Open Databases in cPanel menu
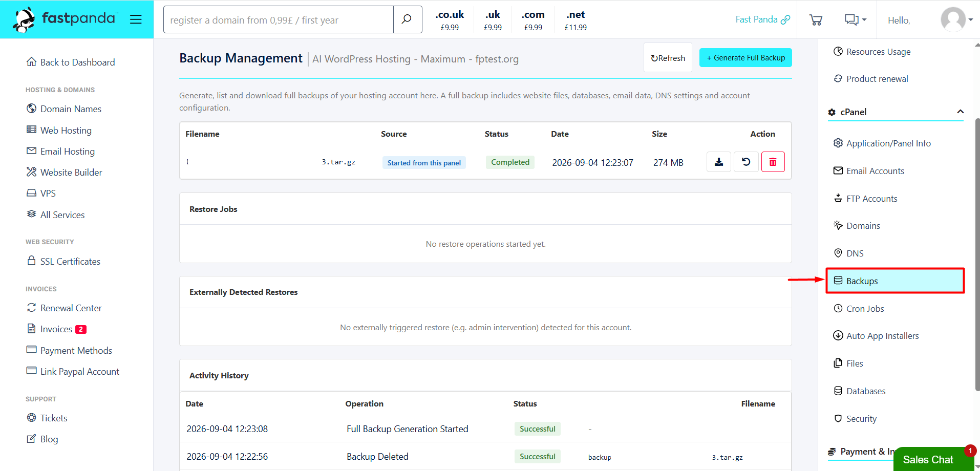The image size is (980, 471). 859,391
